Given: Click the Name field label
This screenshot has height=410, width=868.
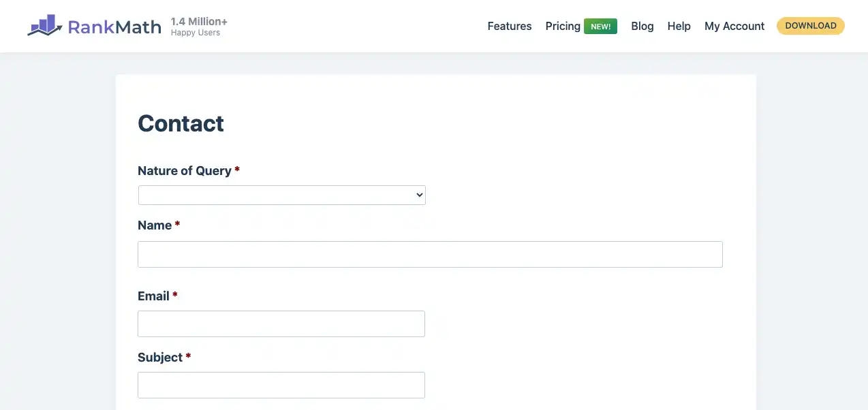Looking at the screenshot, I should [x=155, y=225].
